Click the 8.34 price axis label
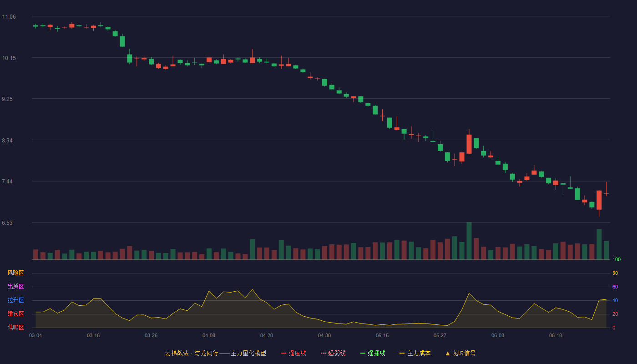Screen dimensions: 637x364 click(x=7, y=141)
